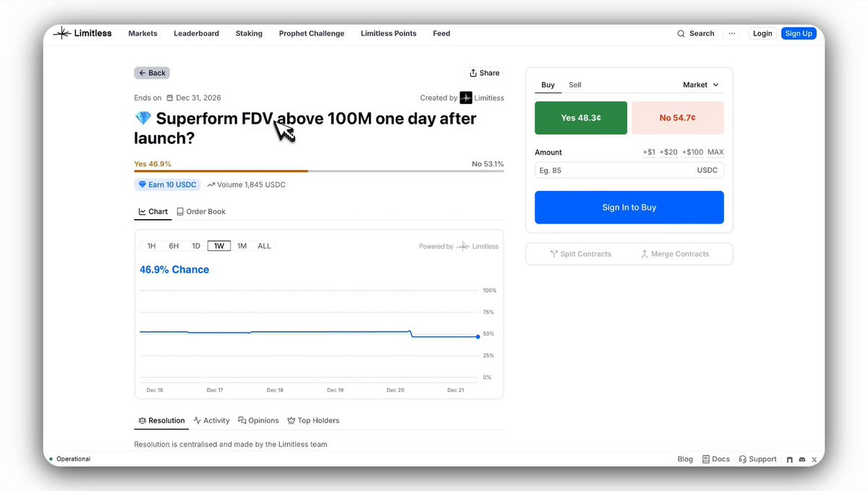Viewport: 868px width, 491px height.
Task: Open the Market order type dropdown
Action: click(701, 85)
